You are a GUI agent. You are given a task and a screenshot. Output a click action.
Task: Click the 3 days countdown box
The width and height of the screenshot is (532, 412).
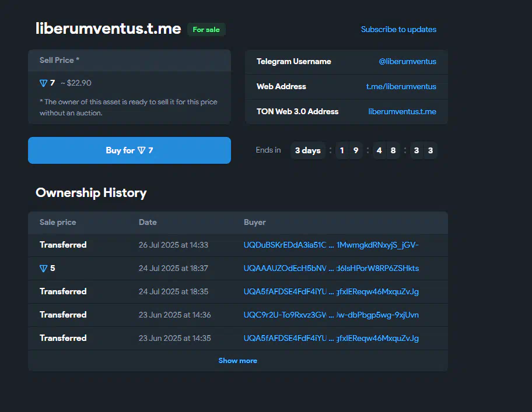[308, 150]
